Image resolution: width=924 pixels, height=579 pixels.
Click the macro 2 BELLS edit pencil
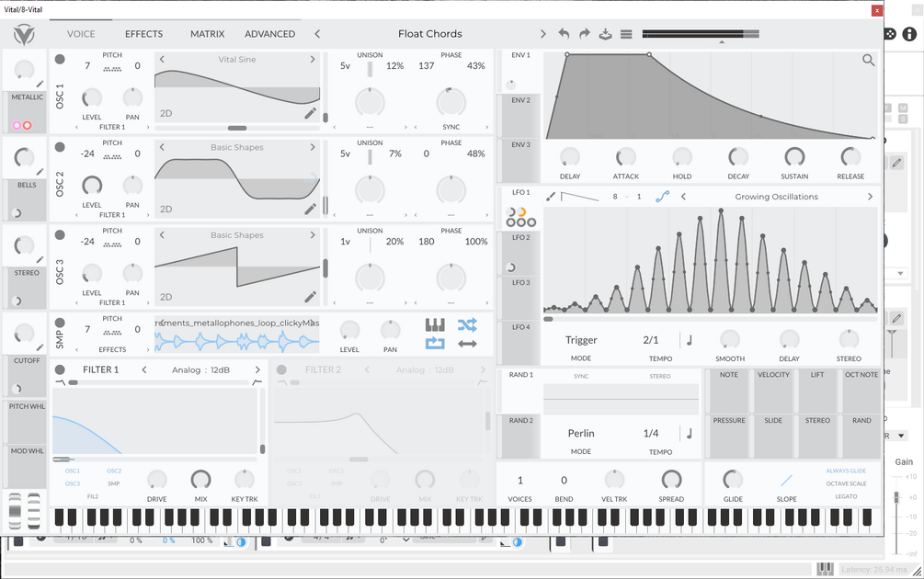tap(40, 172)
